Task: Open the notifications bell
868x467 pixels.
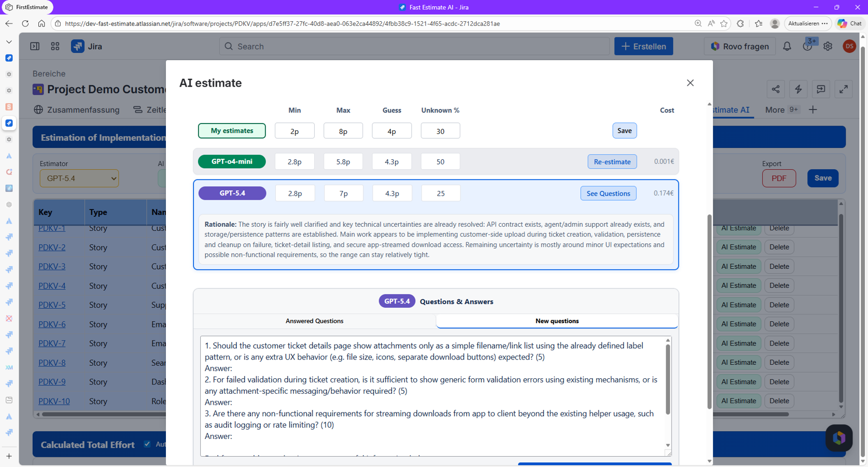Action: tap(787, 46)
